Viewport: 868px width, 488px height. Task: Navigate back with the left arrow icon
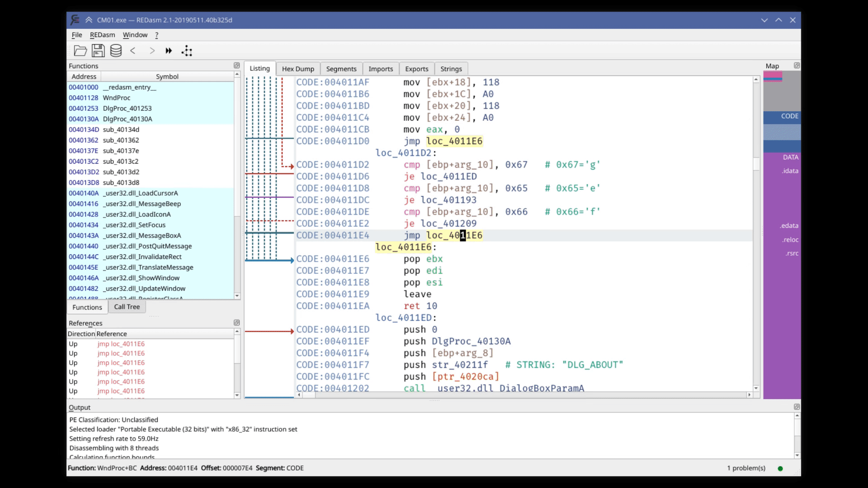[x=133, y=51]
